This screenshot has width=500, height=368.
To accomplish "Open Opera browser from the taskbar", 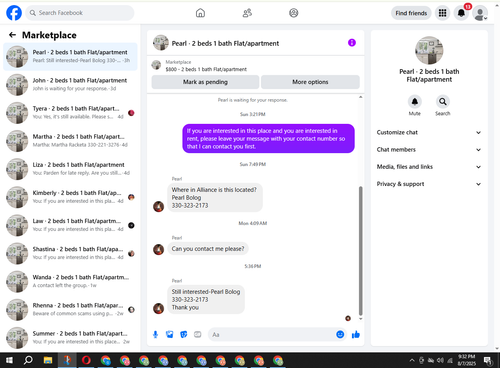I will 86,360.
